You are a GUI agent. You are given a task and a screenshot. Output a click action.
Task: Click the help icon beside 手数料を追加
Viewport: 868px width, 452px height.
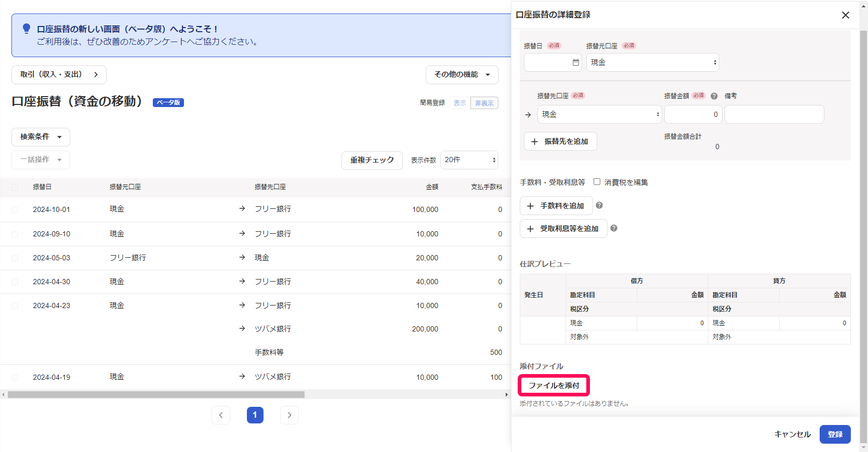pyautogui.click(x=599, y=205)
